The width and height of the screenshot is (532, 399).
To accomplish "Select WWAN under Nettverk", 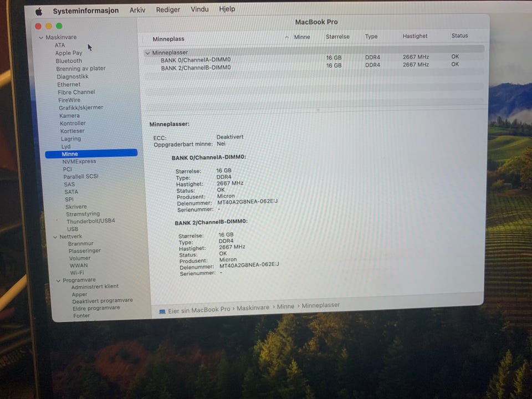I will [x=79, y=265].
